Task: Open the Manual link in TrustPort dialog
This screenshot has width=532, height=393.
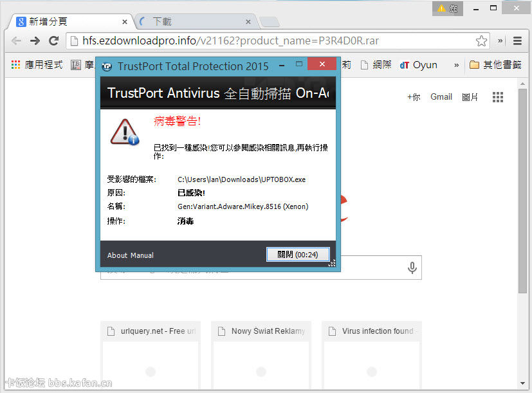Action: click(x=142, y=255)
